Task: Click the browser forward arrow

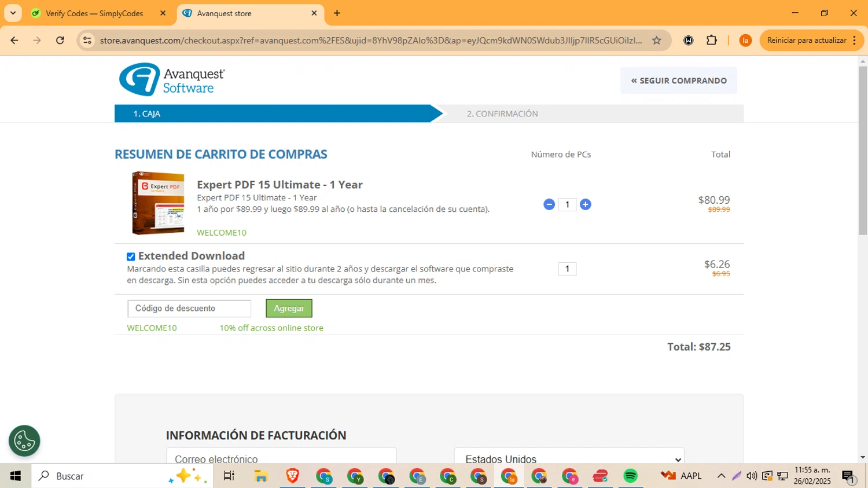Action: 37,41
